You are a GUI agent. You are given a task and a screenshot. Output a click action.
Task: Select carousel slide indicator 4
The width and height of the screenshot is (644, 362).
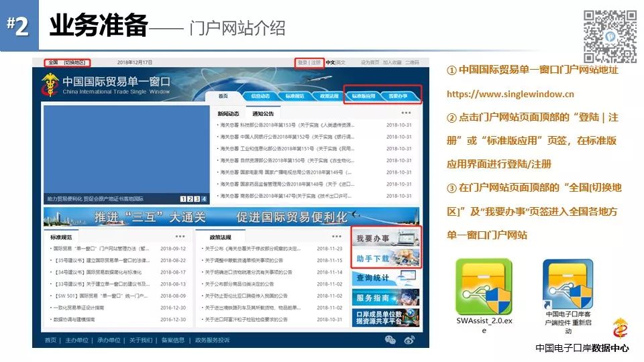pos(204,199)
